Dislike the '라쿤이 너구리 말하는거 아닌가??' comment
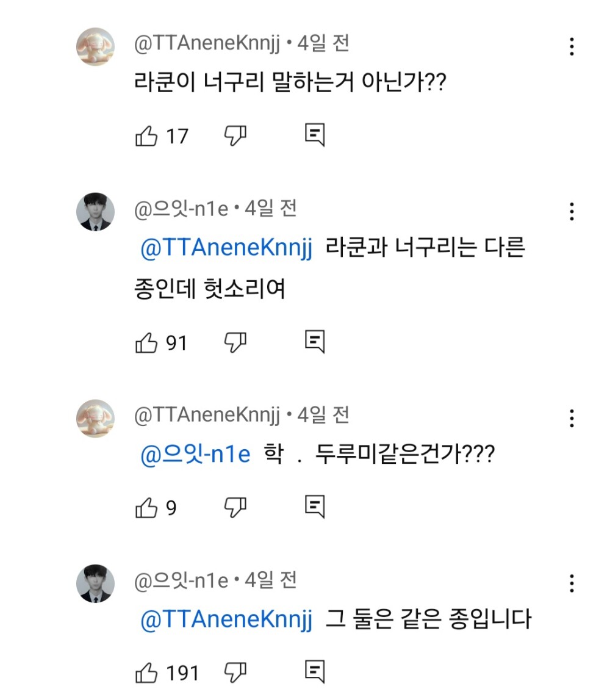This screenshot has height=700, width=610. tap(235, 135)
